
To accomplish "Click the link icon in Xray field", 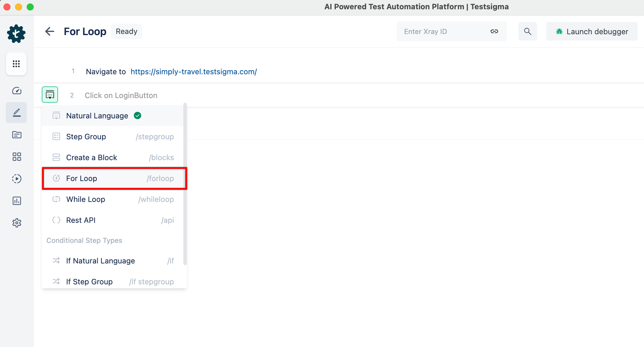I will (494, 31).
